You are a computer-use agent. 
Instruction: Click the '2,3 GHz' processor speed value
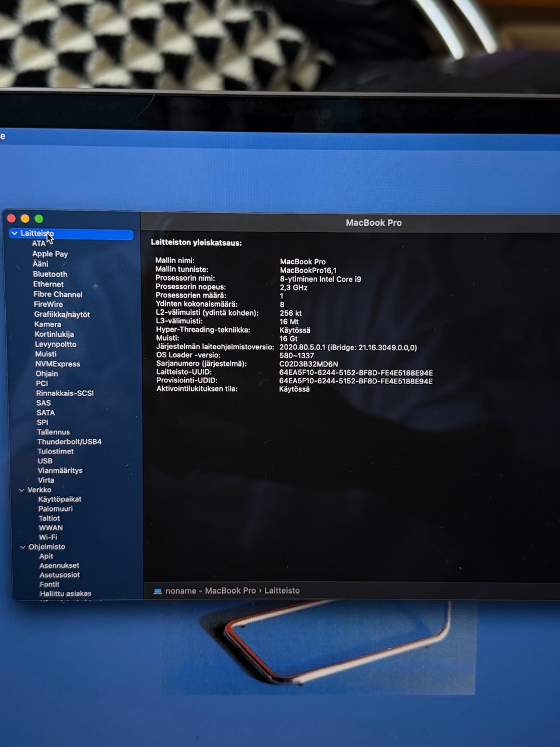pos(293,288)
